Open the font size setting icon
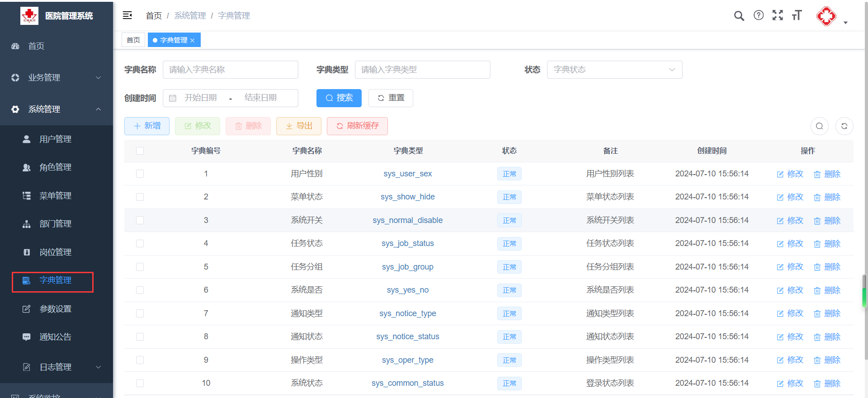 [x=797, y=15]
